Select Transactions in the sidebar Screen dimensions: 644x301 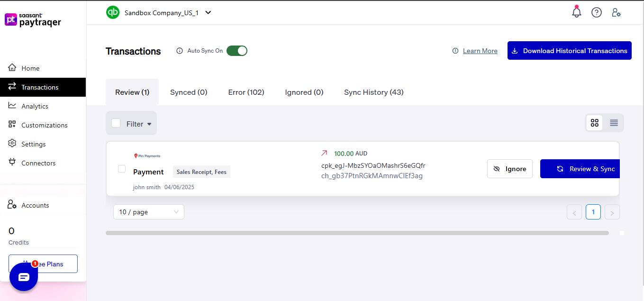point(43,87)
